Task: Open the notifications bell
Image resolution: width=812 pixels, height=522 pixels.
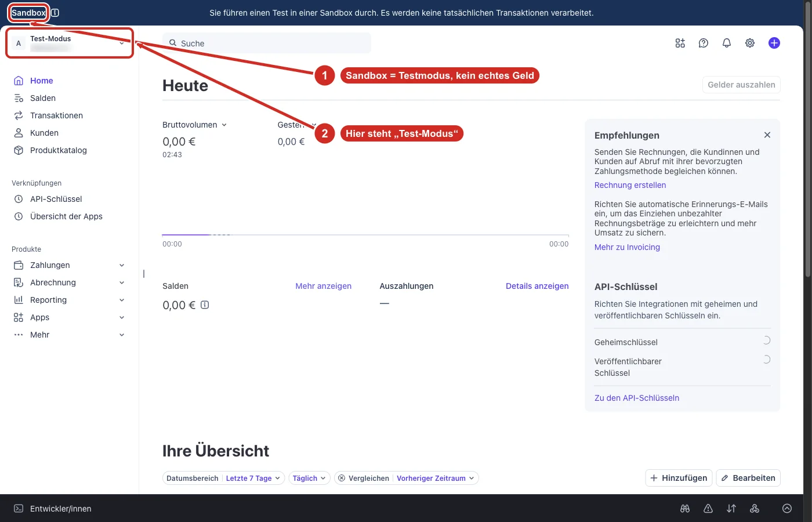Action: [x=727, y=43]
